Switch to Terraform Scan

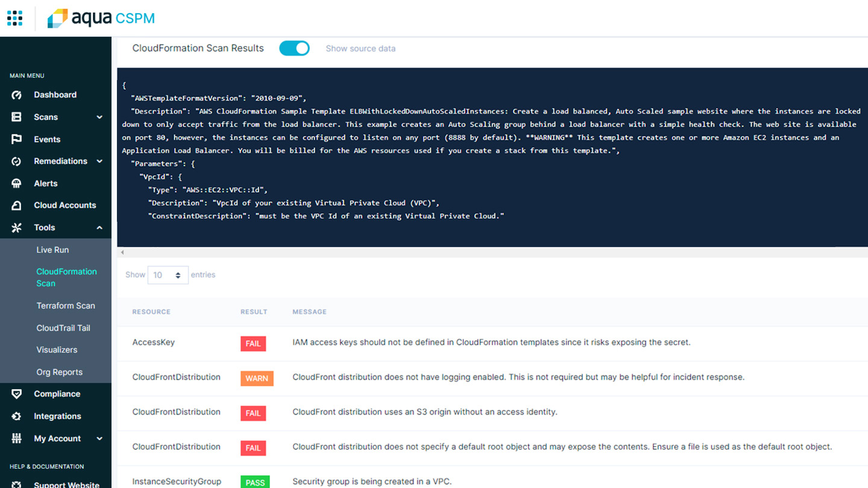point(65,305)
